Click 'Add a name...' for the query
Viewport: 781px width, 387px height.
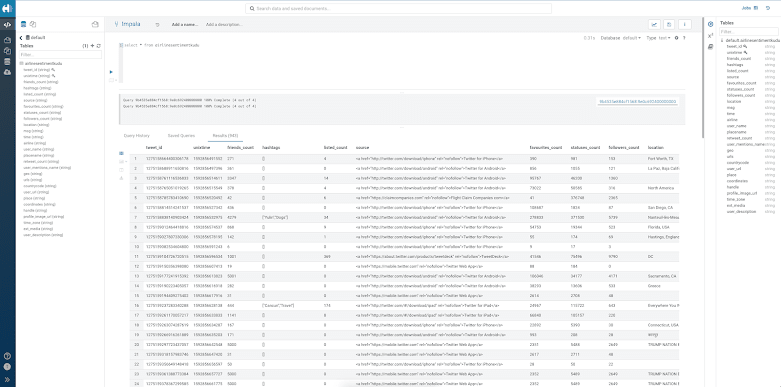tap(185, 24)
